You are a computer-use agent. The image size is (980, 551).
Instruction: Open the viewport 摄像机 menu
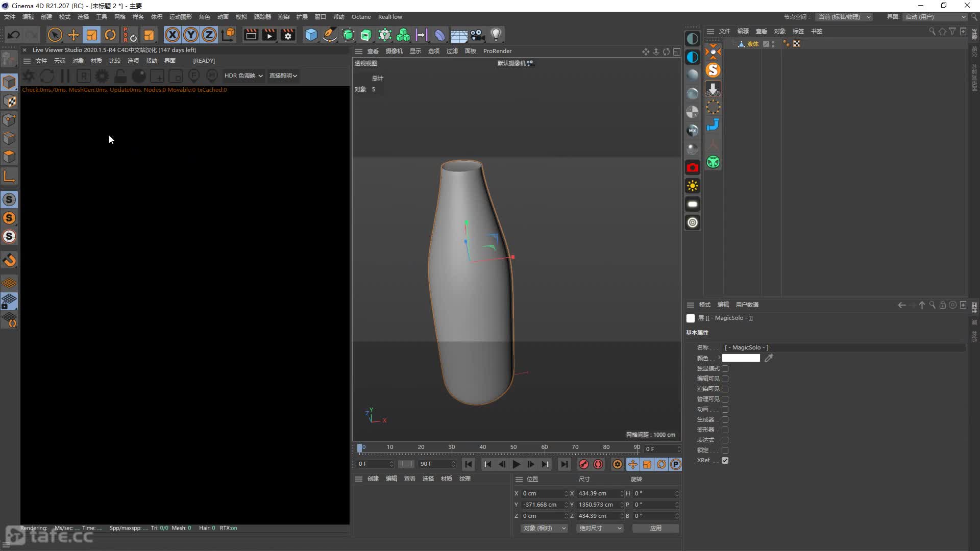(394, 51)
